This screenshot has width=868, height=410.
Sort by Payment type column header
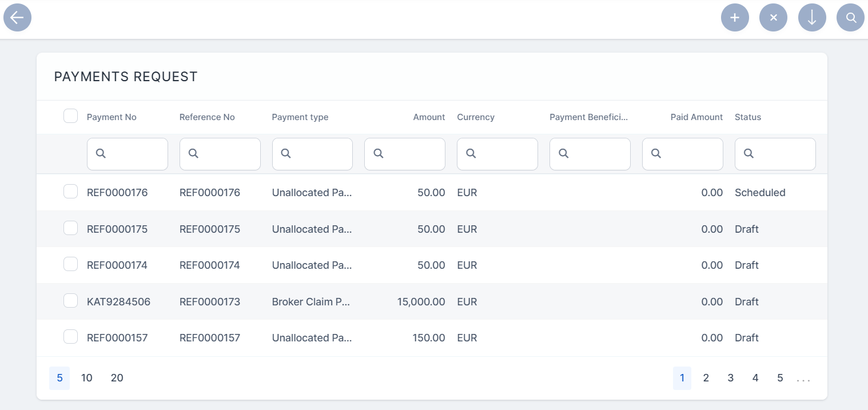click(x=300, y=117)
